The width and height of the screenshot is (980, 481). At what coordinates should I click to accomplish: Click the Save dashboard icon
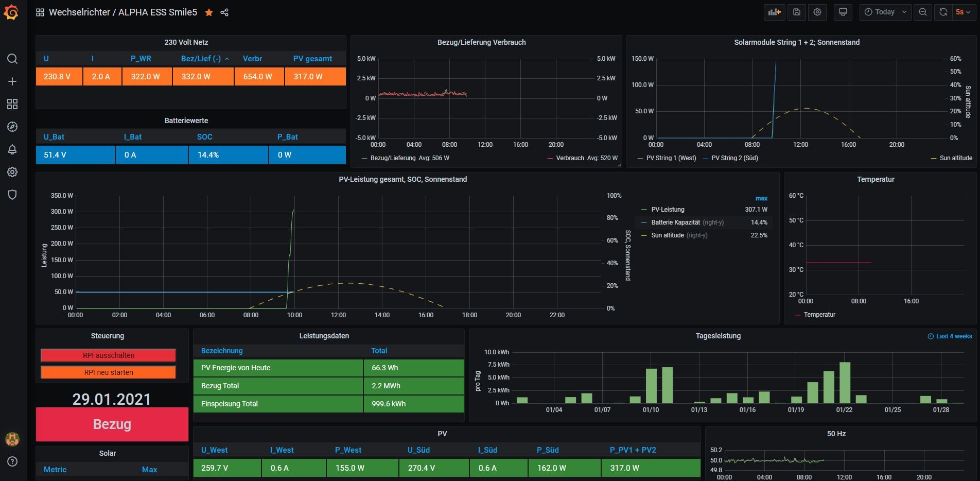pyautogui.click(x=796, y=12)
